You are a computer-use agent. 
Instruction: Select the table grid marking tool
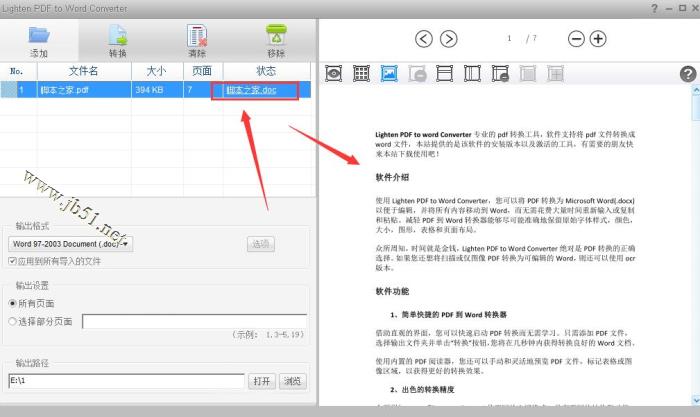(x=361, y=74)
